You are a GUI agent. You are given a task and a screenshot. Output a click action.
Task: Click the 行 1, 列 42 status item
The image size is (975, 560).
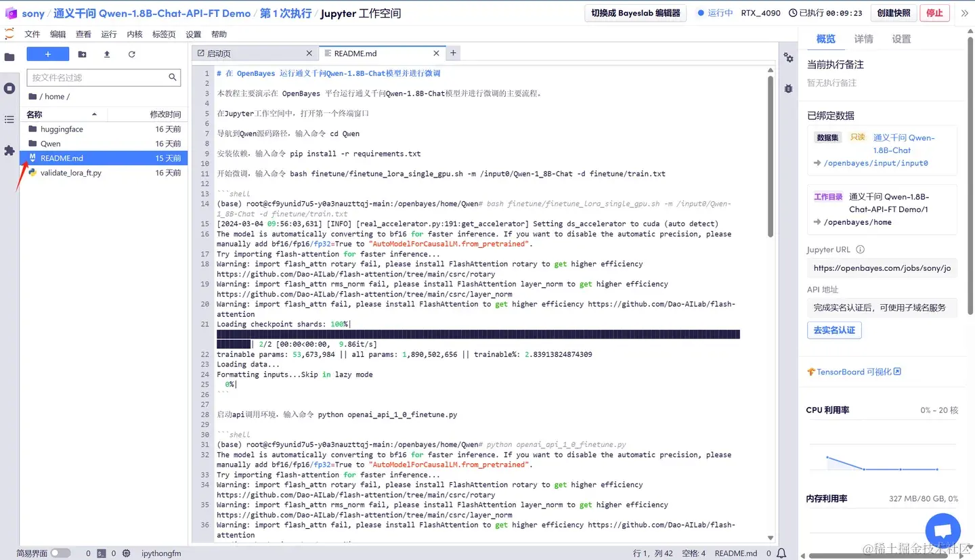coord(653,553)
